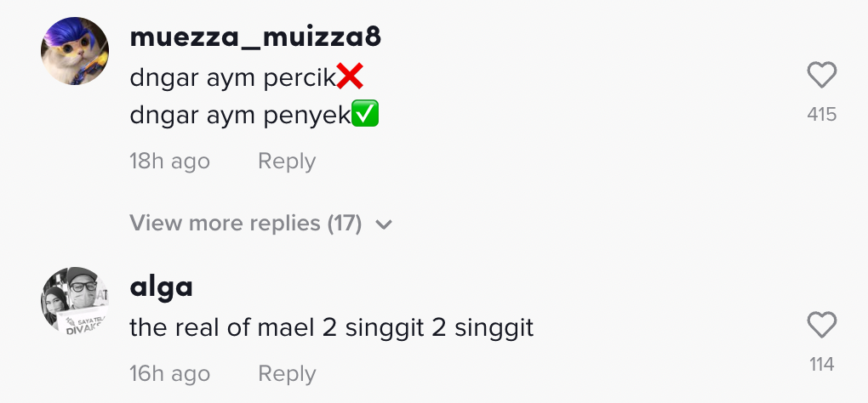Click the 114 likes count
This screenshot has height=403, width=868.
tap(821, 365)
